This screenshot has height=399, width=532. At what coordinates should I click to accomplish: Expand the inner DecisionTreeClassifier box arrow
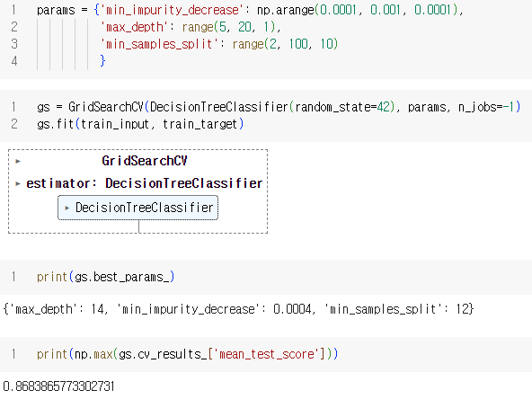(x=67, y=208)
